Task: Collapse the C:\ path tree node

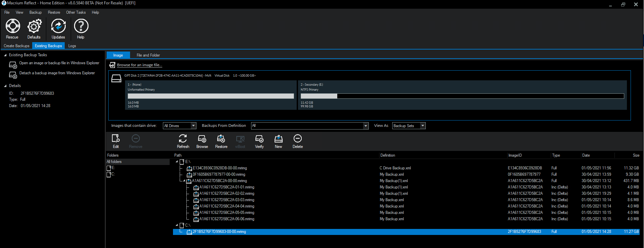Action: pos(177,225)
